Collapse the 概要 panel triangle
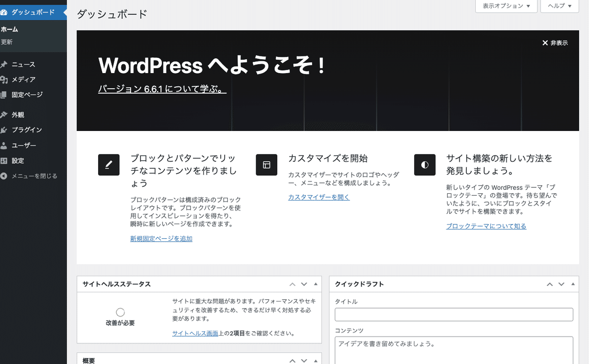Image resolution: width=589 pixels, height=364 pixels. pos(316,361)
